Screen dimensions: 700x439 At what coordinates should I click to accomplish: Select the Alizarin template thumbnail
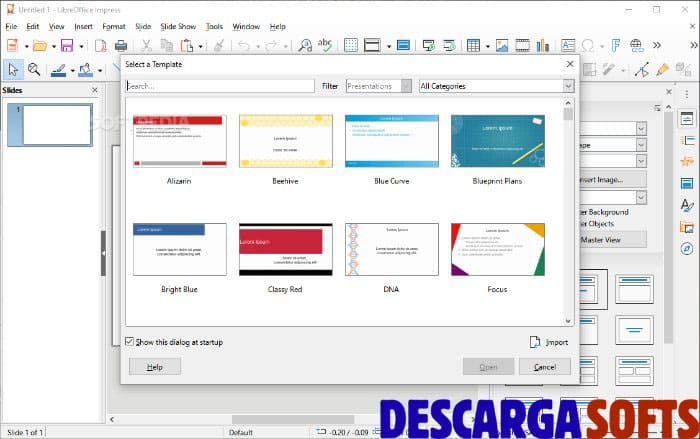179,141
